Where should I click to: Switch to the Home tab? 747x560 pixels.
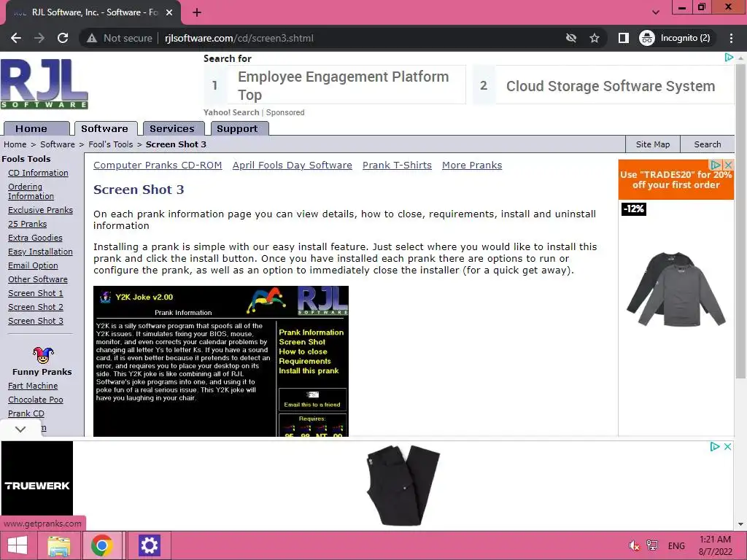[x=36, y=128]
